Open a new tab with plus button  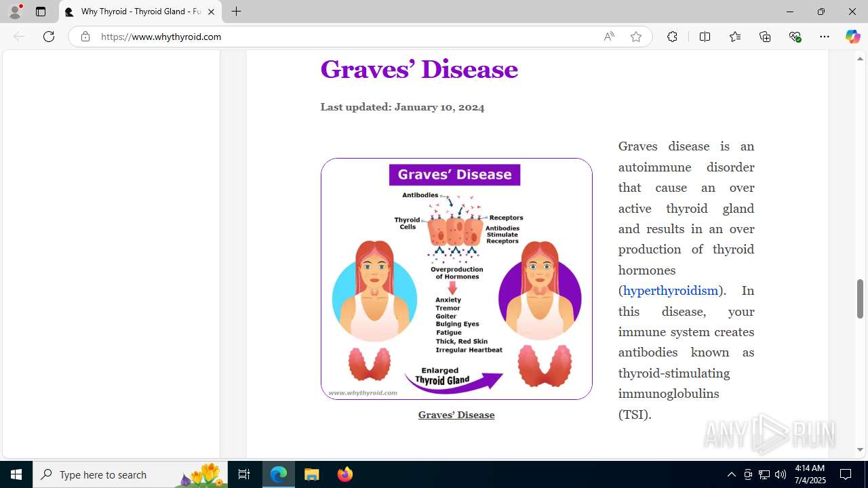236,12
